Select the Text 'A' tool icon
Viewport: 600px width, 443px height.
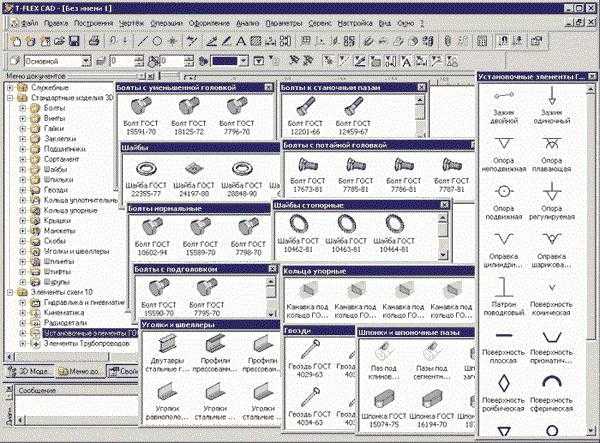pos(241,41)
